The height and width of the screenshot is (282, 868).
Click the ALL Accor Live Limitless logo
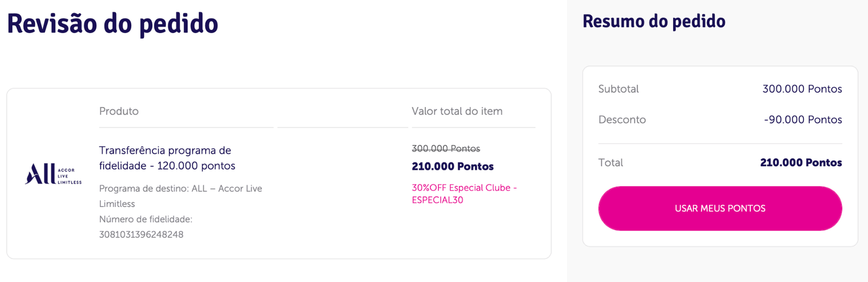[x=53, y=174]
